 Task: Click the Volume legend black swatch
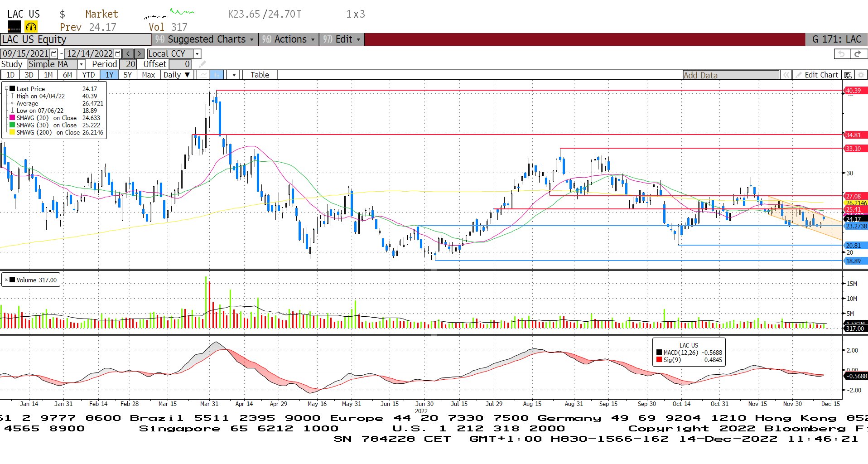12,280
